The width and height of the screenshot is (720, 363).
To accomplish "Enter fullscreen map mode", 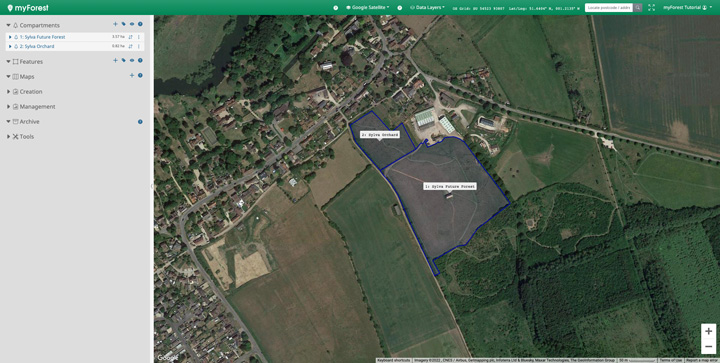I will coord(651,7).
